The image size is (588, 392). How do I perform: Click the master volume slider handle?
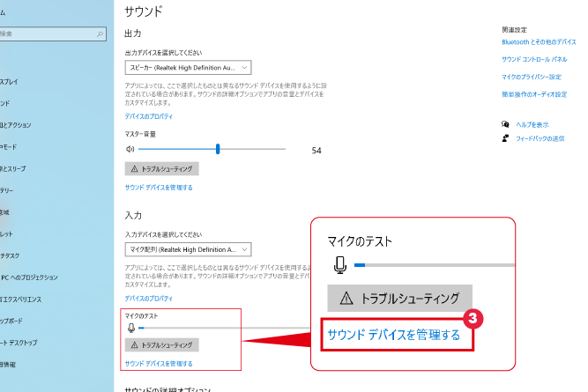pyautogui.click(x=218, y=150)
